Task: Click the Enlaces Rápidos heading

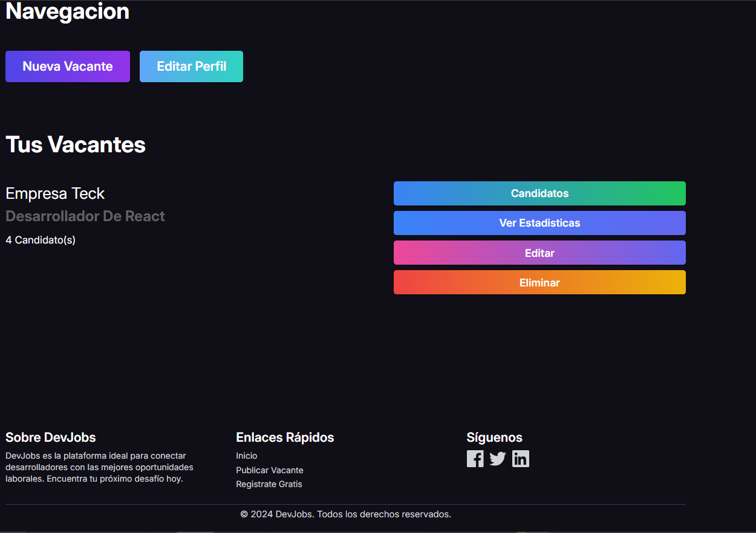Action: [285, 438]
